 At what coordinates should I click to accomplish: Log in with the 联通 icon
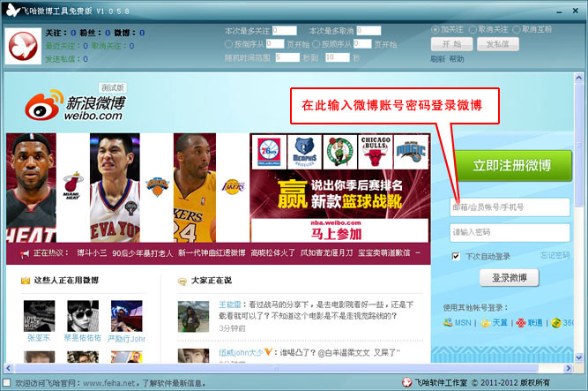coord(520,323)
